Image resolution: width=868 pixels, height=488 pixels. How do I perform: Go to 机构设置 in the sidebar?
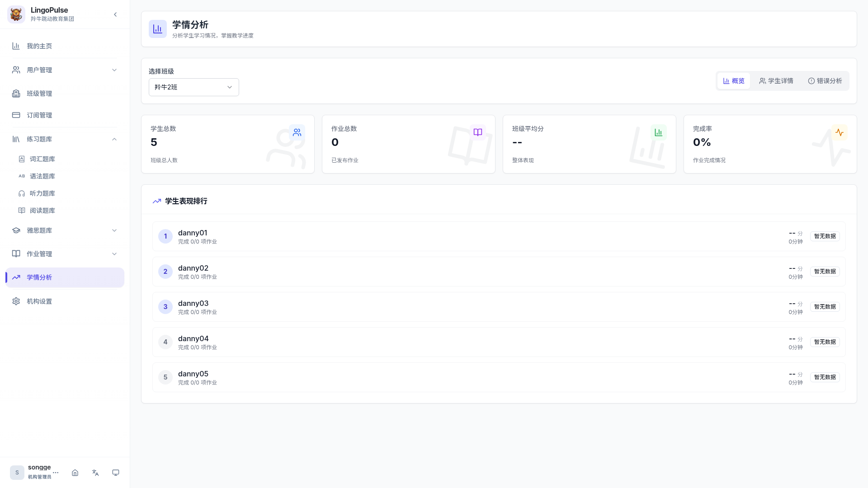pyautogui.click(x=39, y=301)
